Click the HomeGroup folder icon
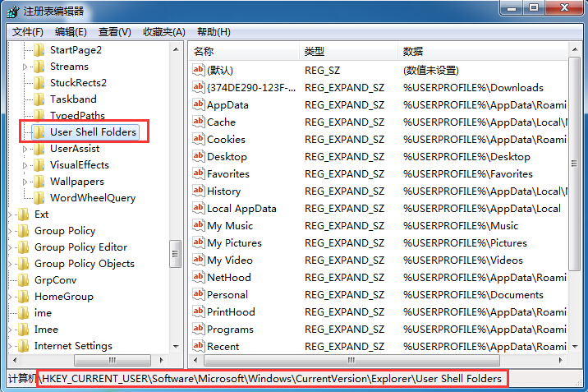 [x=23, y=297]
